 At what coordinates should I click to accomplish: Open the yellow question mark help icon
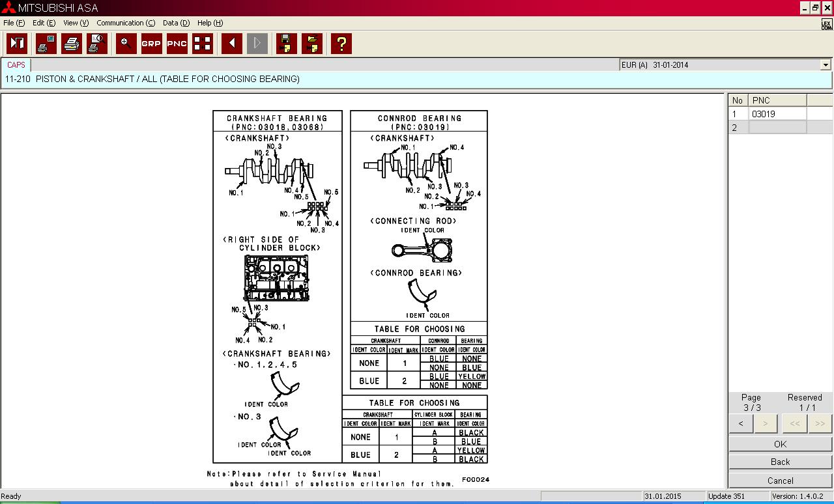click(x=341, y=44)
